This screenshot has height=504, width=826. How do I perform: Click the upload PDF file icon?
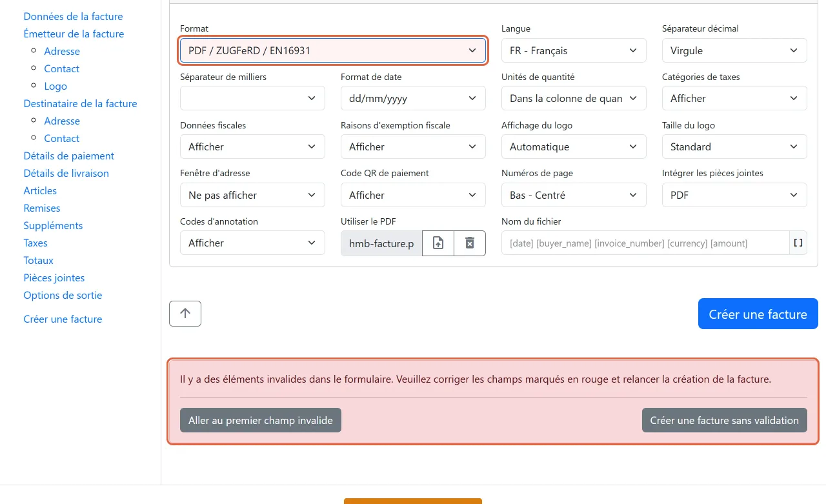438,243
